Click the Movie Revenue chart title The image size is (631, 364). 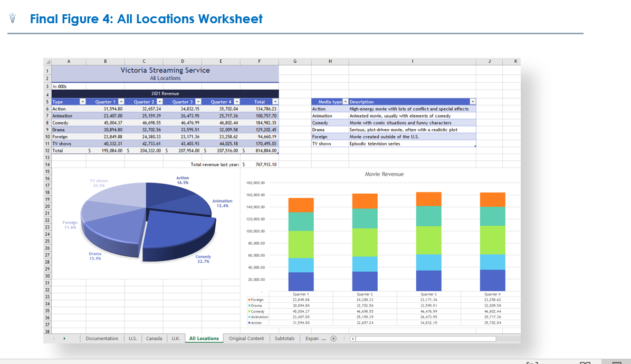(384, 174)
